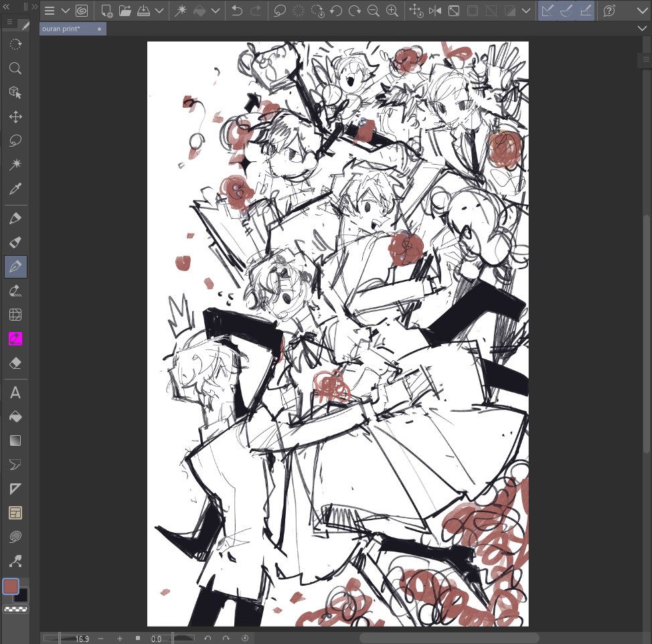
Task: Rotate canvas left from top toolbar
Action: (336, 11)
